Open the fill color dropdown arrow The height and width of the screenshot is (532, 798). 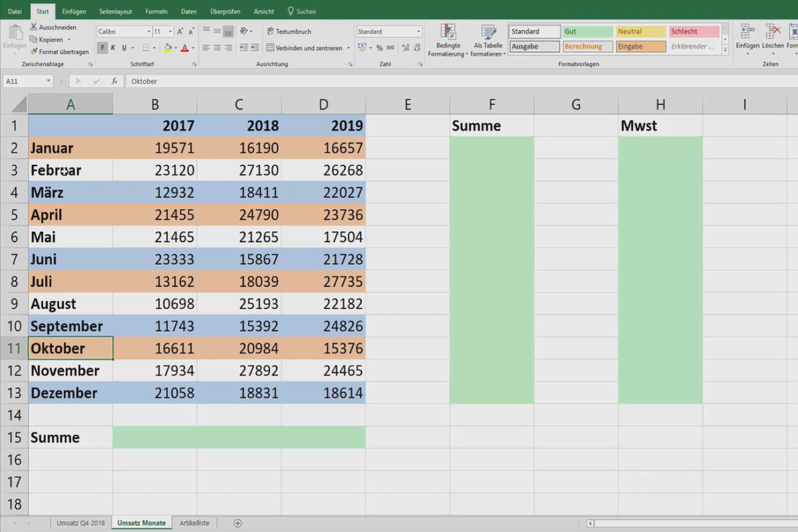tap(176, 47)
